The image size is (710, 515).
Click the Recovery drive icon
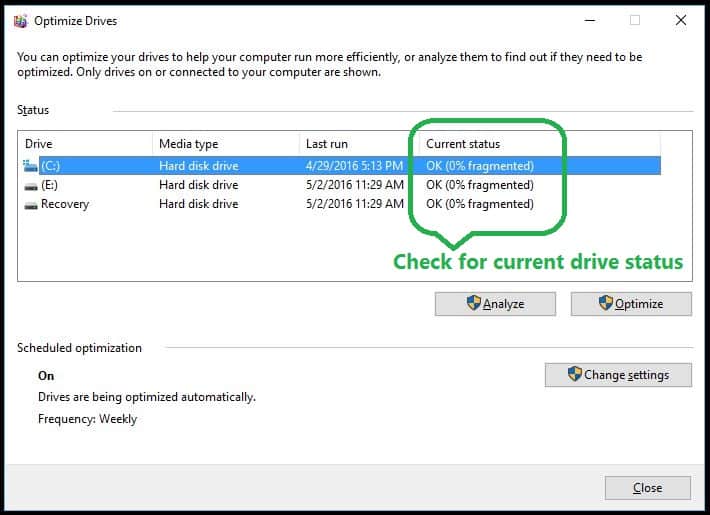tap(30, 204)
